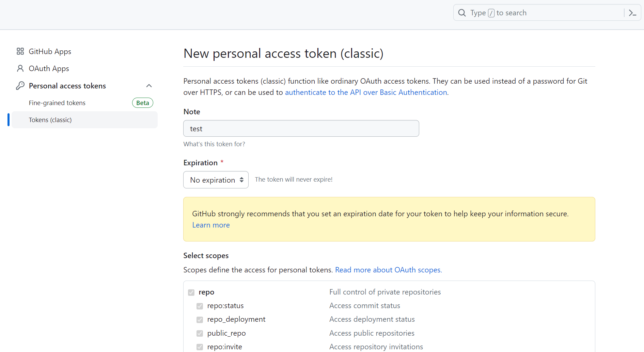
Task: Click the OAuth Apps person icon
Action: click(20, 68)
